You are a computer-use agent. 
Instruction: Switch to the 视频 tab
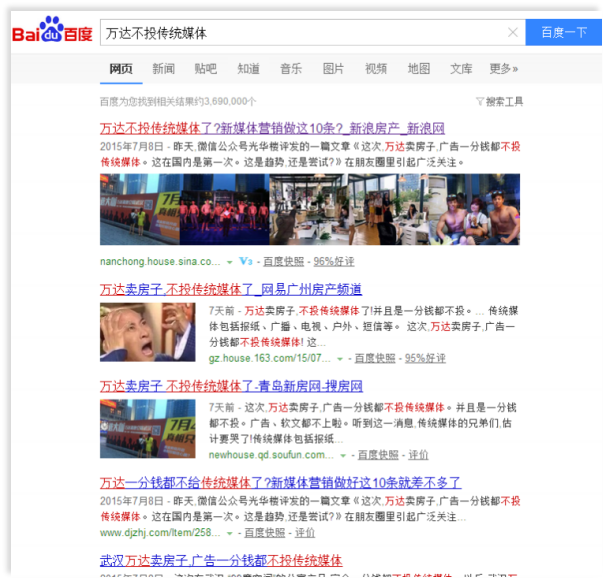tap(376, 69)
